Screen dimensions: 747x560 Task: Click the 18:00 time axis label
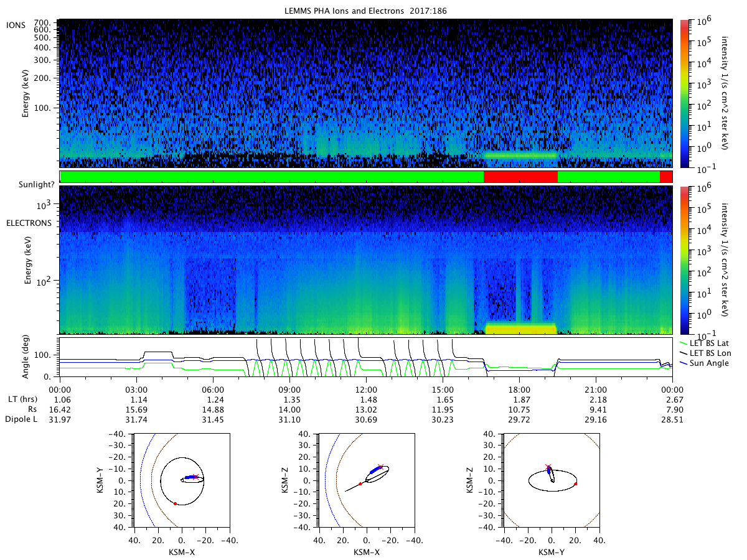coord(519,388)
